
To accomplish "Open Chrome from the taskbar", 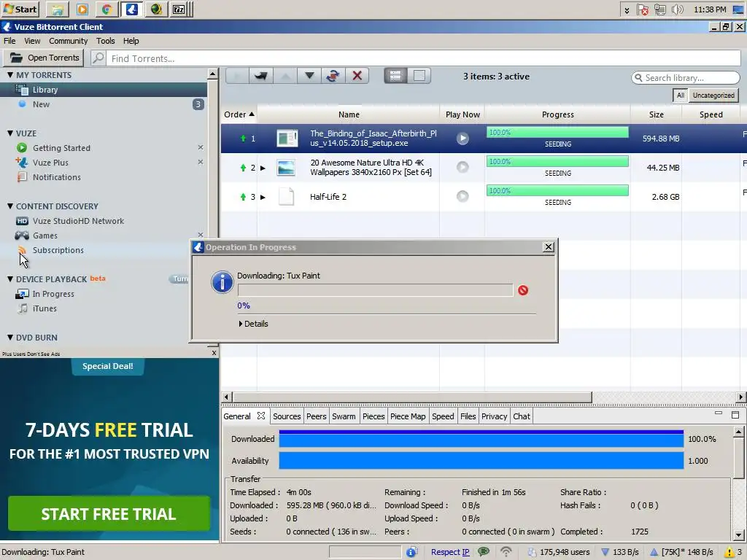I will pos(107,9).
